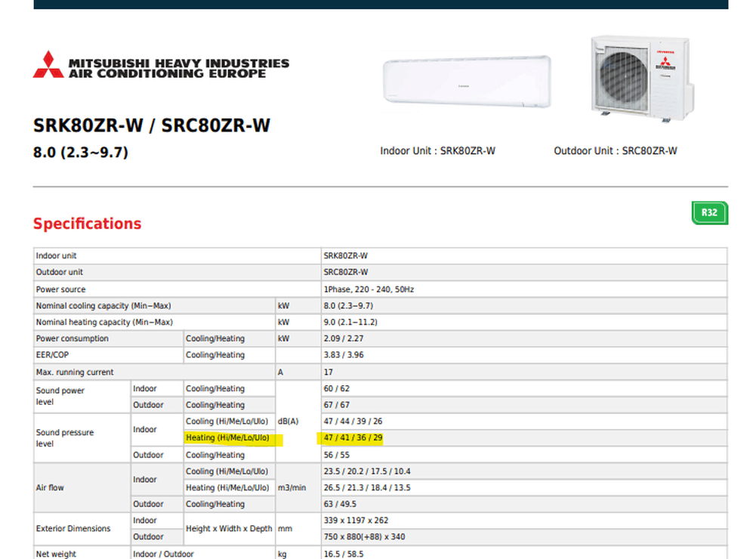Click "Heating (Hi/Me/Lo/Ulo)" in the sound pressure rows
The width and height of the screenshot is (756, 559).
coord(227,438)
